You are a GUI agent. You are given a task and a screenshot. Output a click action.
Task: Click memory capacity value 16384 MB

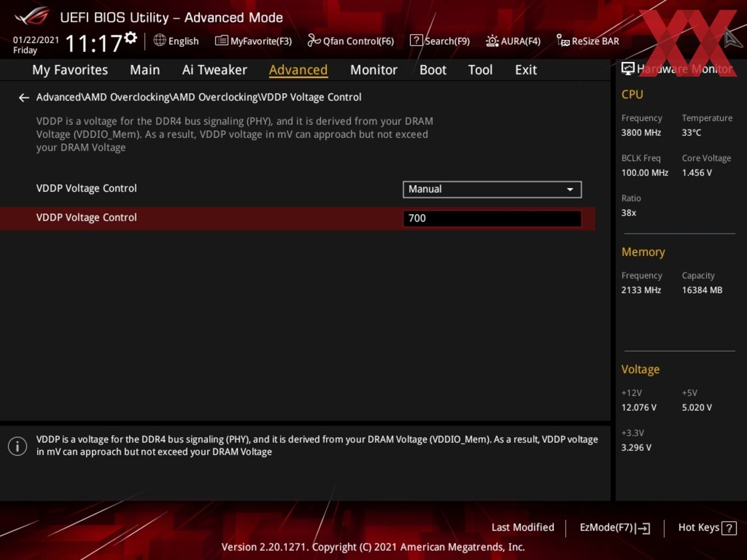pos(702,290)
